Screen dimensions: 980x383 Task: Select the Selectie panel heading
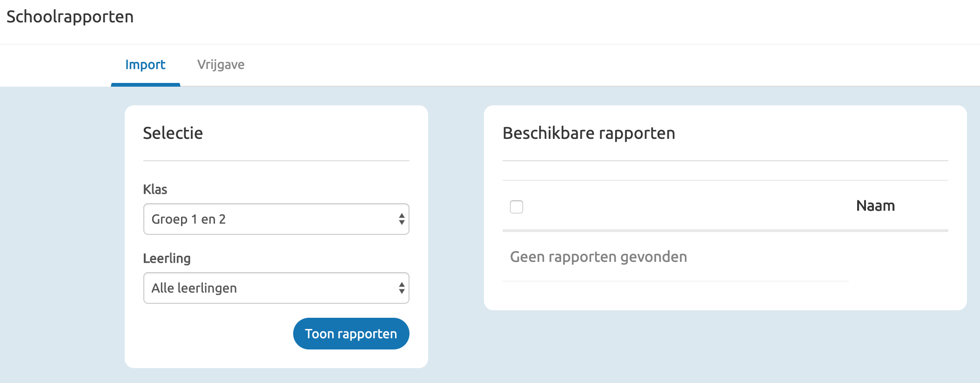tap(172, 133)
